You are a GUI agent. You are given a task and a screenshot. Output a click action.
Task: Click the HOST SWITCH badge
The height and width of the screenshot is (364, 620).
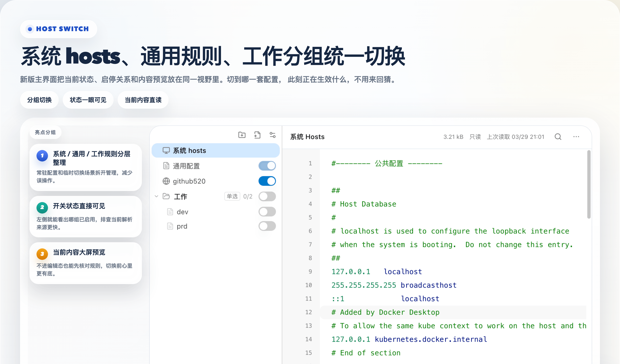[59, 29]
